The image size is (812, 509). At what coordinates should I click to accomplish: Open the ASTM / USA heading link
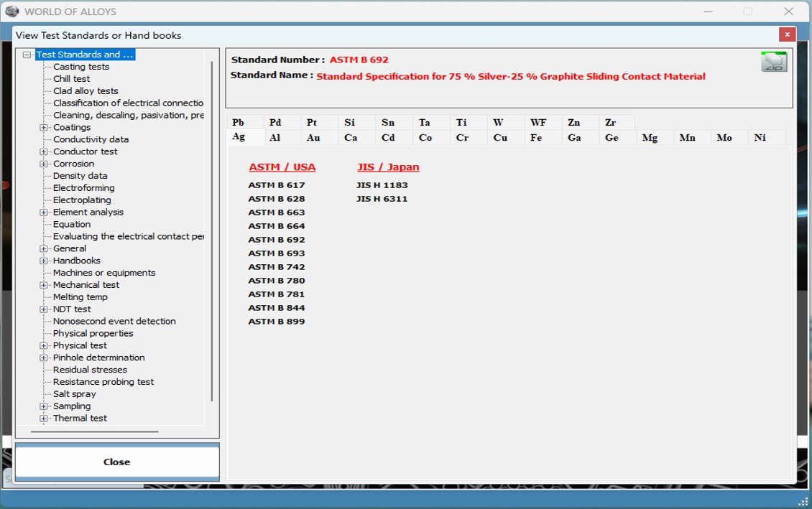pos(282,167)
